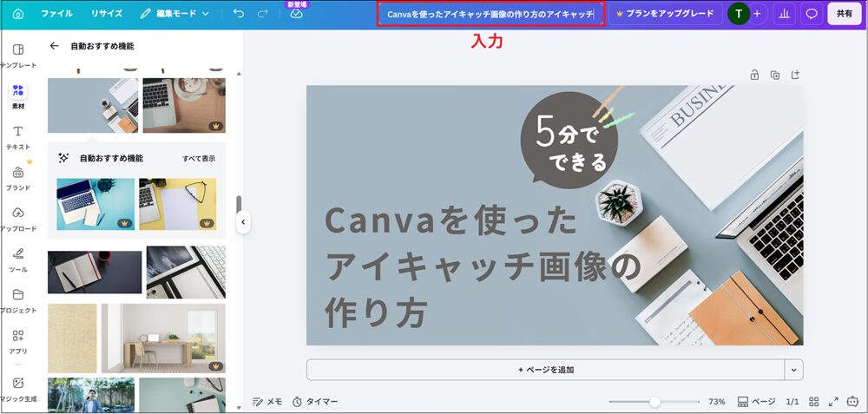Image resolution: width=868 pixels, height=414 pixels.
Task: Open the 素材 sidebar tab
Action: [x=18, y=96]
